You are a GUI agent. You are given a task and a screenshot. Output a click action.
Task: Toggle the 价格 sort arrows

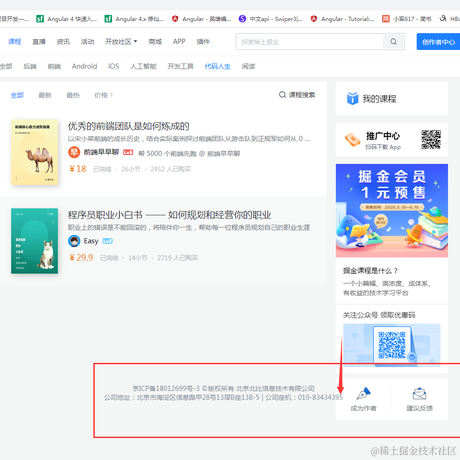click(x=112, y=95)
